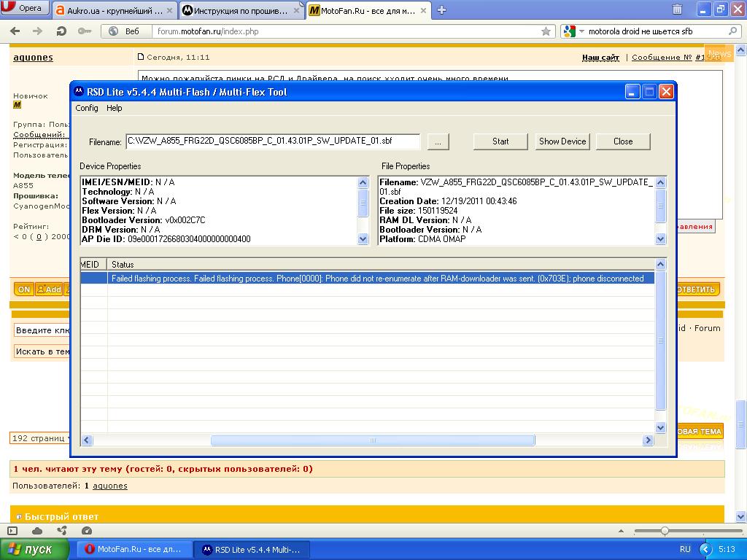The height and width of the screenshot is (560, 747).
Task: Click the File Properties scroll down arrow
Action: [660, 239]
